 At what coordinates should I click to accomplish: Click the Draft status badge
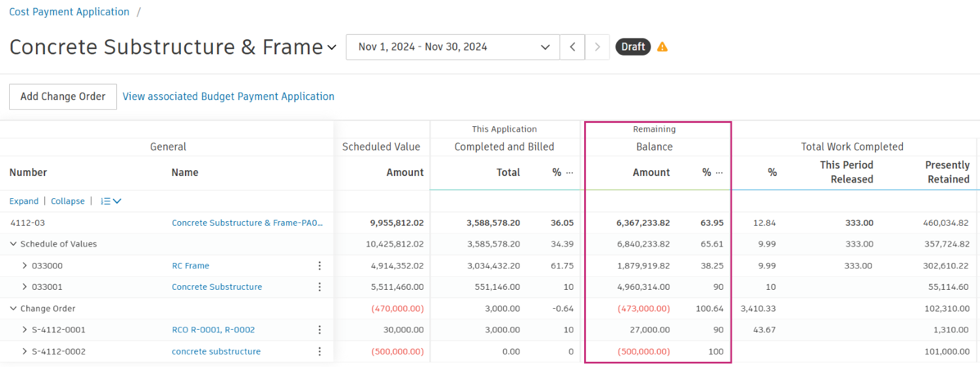point(633,47)
